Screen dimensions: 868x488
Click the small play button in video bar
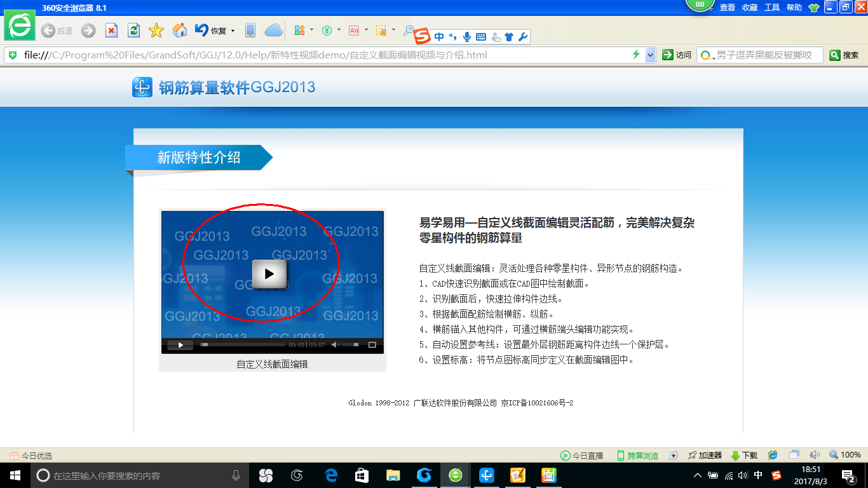pos(180,345)
